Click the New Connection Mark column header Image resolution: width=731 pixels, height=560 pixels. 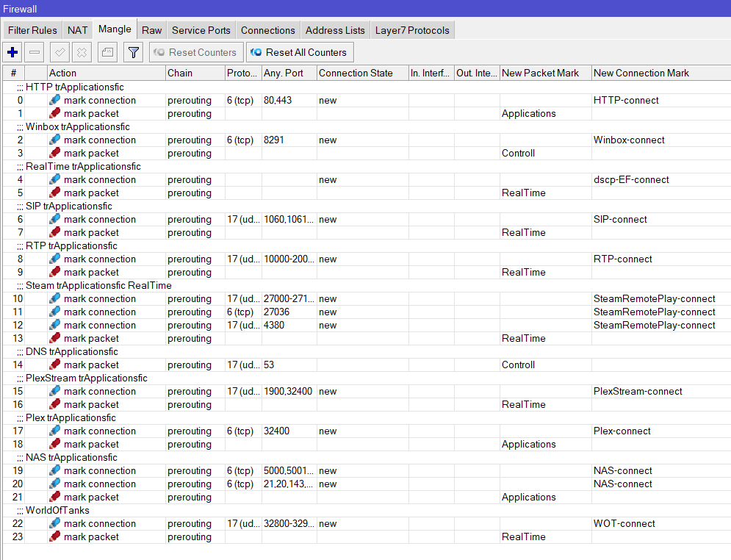641,73
